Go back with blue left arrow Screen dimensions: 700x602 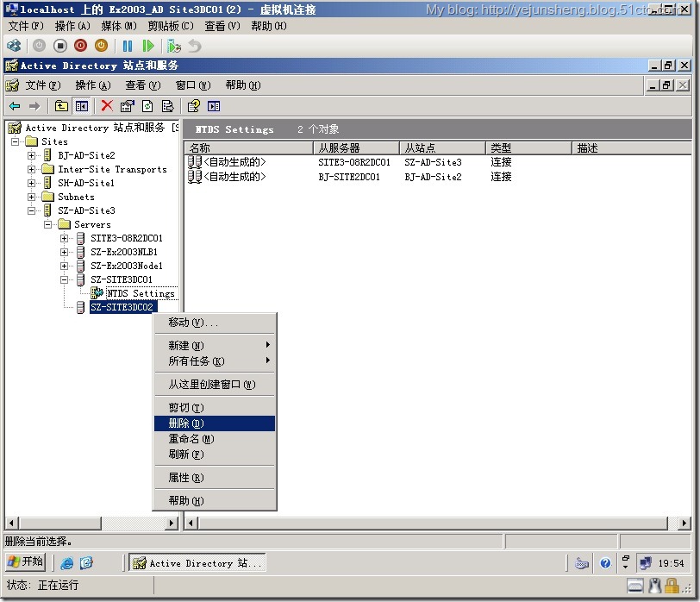(x=15, y=106)
